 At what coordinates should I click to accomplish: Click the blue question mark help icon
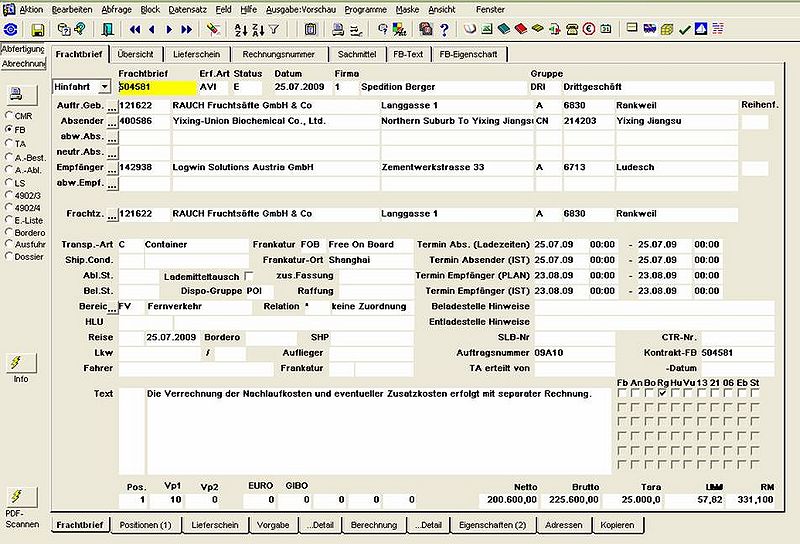click(x=444, y=30)
